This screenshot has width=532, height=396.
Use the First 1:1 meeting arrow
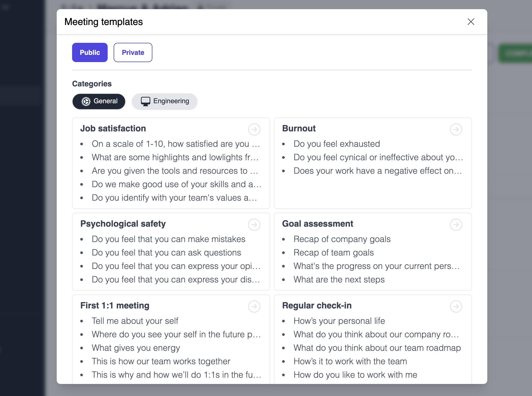pyautogui.click(x=254, y=307)
